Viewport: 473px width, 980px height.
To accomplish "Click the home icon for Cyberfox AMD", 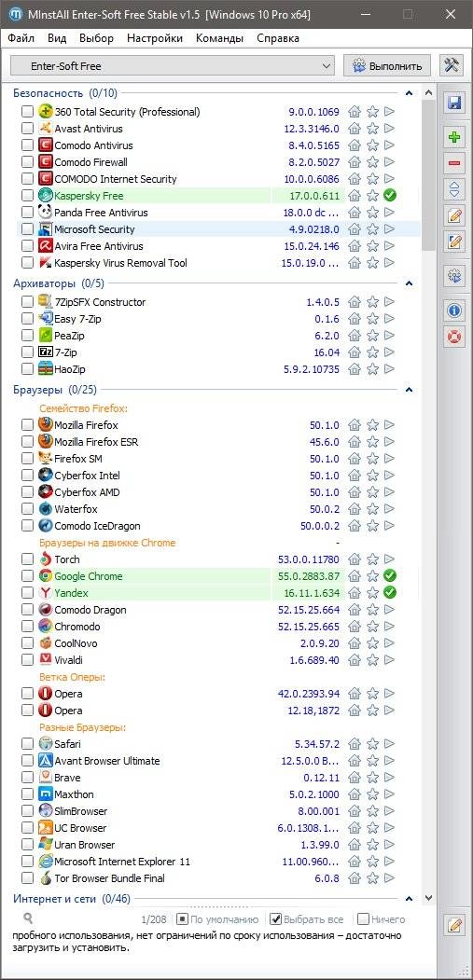I will (355, 492).
